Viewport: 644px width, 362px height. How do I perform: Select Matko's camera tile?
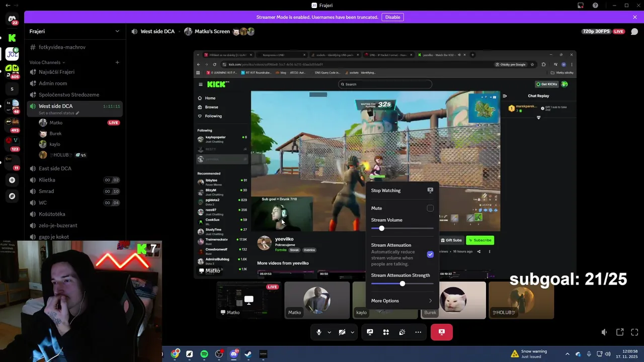317,300
